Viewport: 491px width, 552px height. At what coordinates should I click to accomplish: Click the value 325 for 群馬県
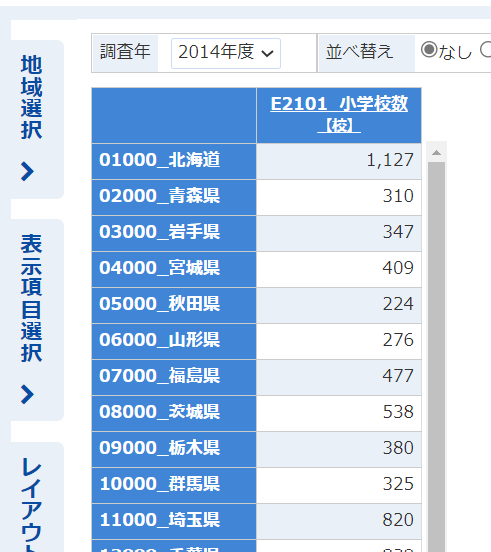click(398, 484)
